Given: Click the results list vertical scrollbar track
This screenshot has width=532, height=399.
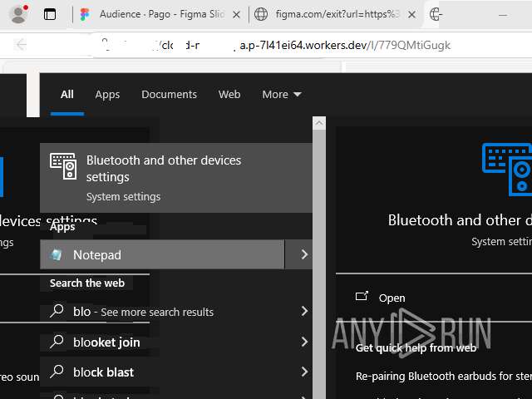Looking at the screenshot, I should [319, 264].
